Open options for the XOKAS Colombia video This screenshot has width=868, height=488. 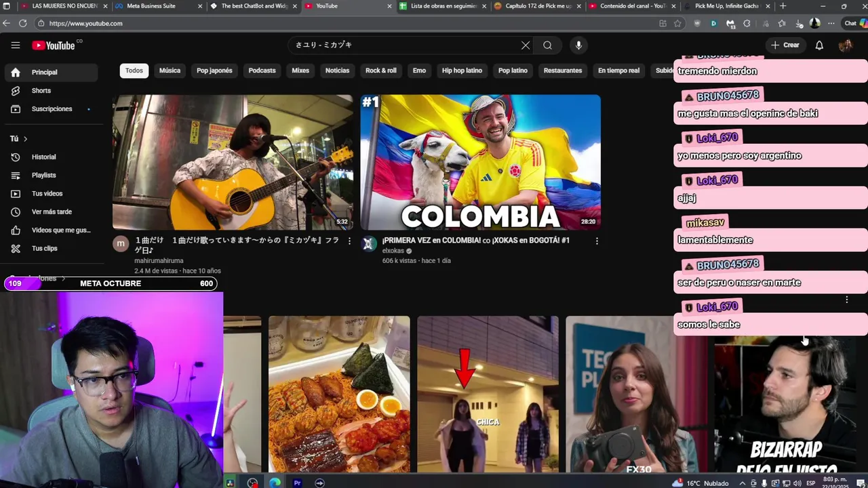pos(597,241)
